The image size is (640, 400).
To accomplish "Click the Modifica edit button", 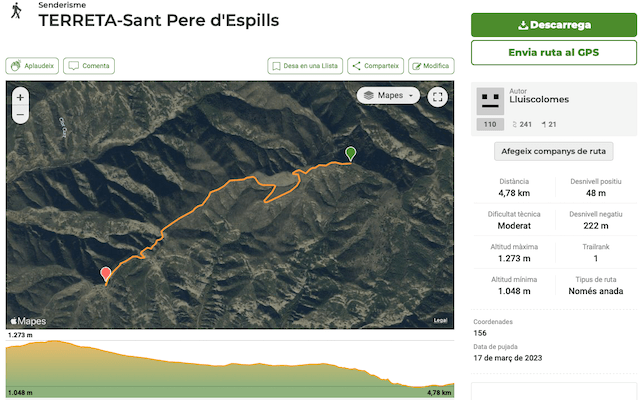I will (x=430, y=66).
